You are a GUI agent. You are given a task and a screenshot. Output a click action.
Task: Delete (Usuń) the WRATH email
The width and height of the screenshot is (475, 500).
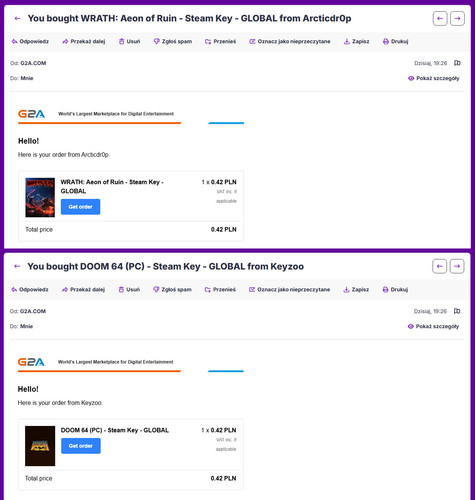(x=129, y=41)
